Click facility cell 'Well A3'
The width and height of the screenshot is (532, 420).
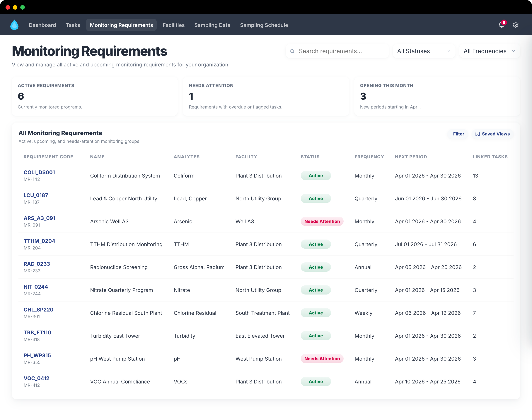245,222
